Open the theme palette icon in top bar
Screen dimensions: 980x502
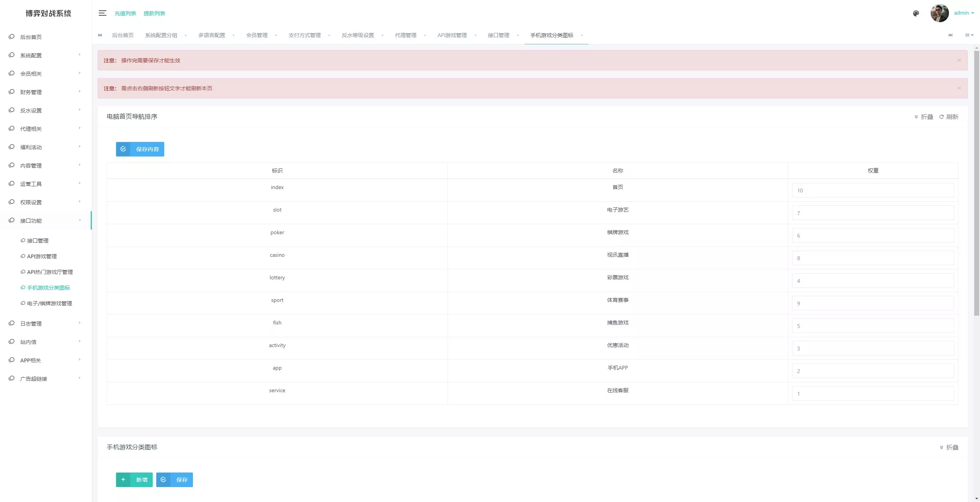pyautogui.click(x=916, y=13)
